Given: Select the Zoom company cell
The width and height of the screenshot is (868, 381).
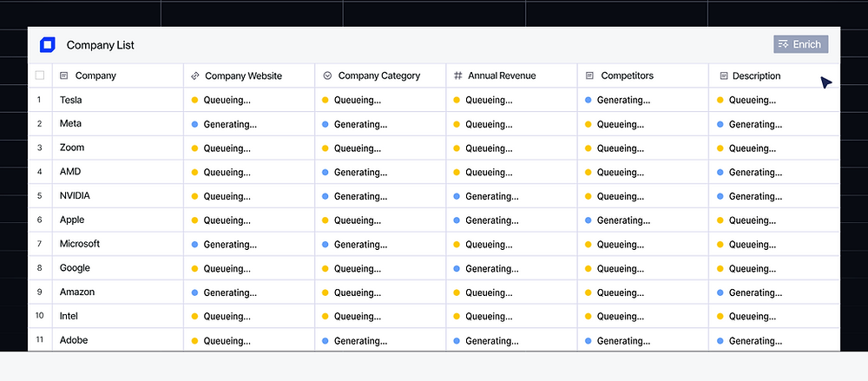Looking at the screenshot, I should pos(118,148).
